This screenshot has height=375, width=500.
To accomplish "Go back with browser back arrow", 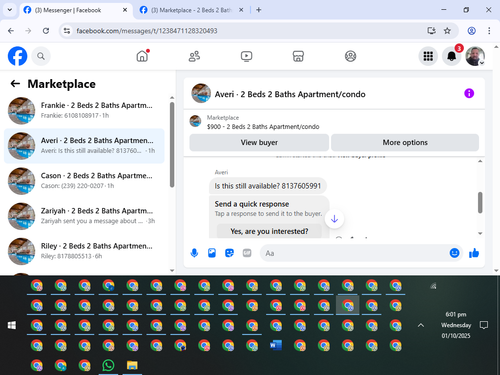I will click(x=11, y=31).
